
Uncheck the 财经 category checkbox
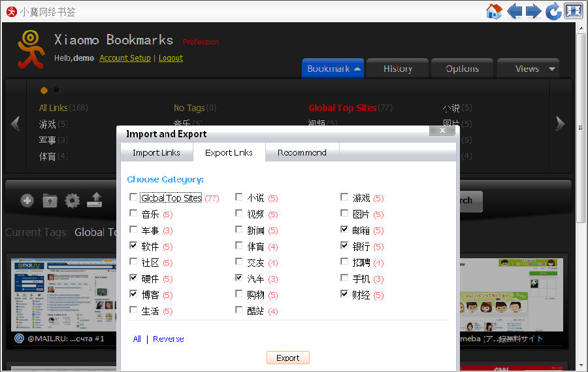[x=344, y=295]
